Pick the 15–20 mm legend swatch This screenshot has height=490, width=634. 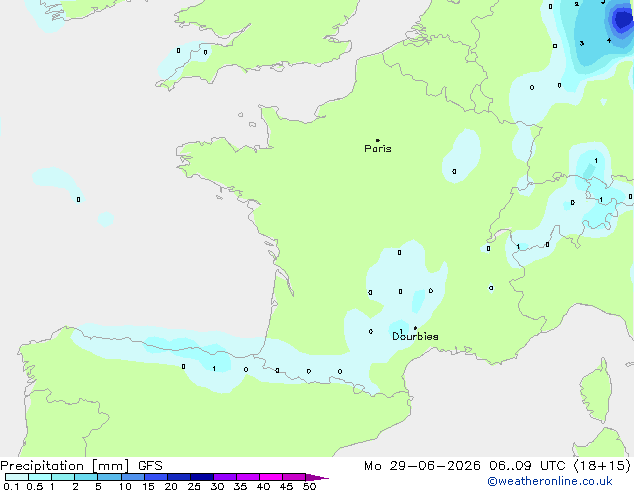(x=155, y=477)
